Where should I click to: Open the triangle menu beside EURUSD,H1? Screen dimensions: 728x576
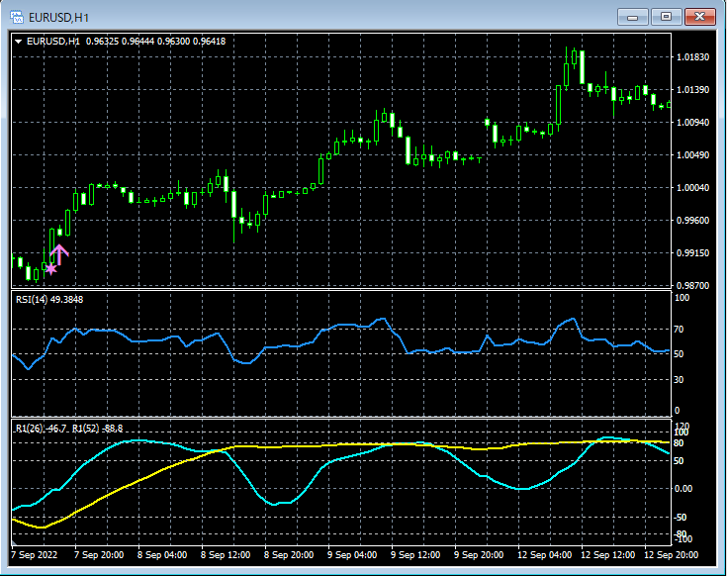click(19, 42)
